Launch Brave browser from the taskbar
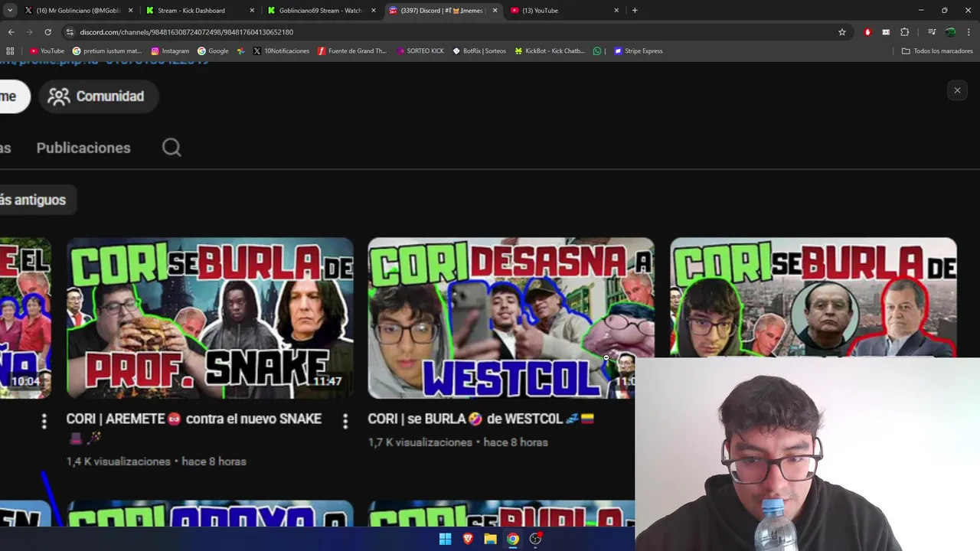 (x=468, y=539)
